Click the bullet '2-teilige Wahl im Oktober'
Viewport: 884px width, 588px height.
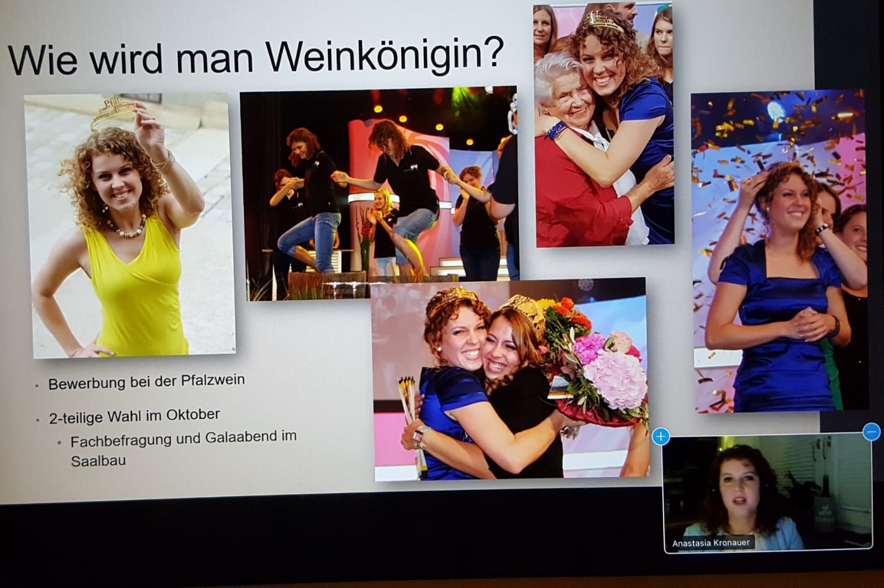pos(134,416)
